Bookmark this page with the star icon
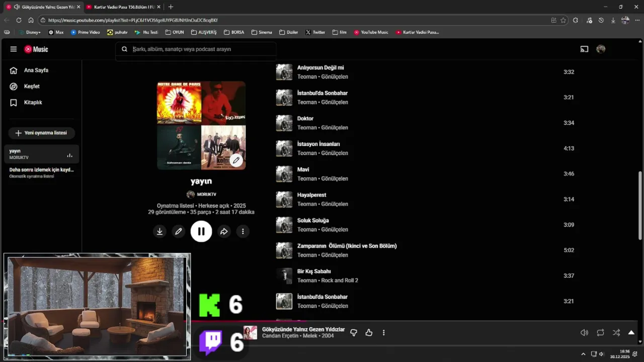This screenshot has height=362, width=644. pyautogui.click(x=563, y=20)
